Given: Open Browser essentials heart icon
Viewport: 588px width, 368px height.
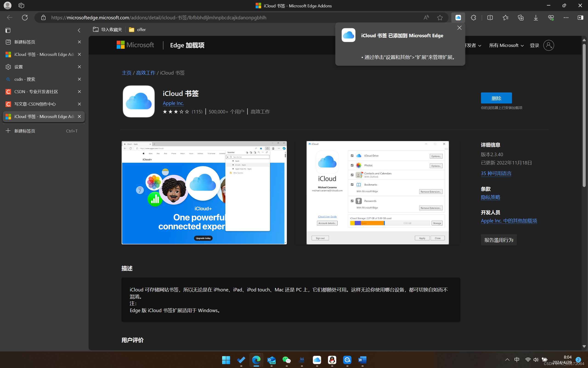Looking at the screenshot, I should (x=551, y=17).
